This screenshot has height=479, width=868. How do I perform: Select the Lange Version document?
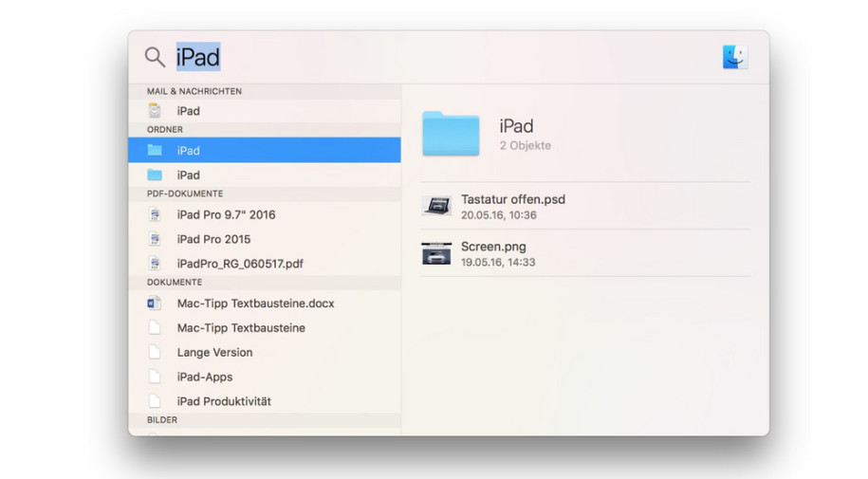265,352
